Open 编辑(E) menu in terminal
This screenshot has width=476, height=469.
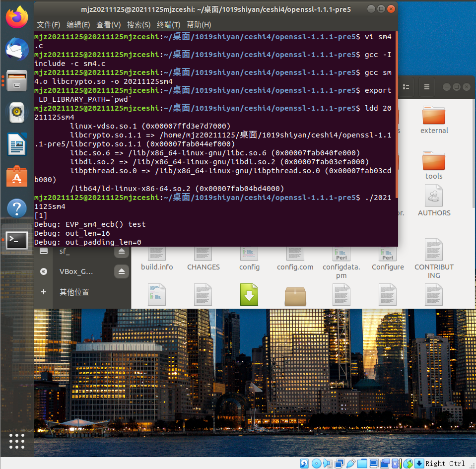coord(78,25)
